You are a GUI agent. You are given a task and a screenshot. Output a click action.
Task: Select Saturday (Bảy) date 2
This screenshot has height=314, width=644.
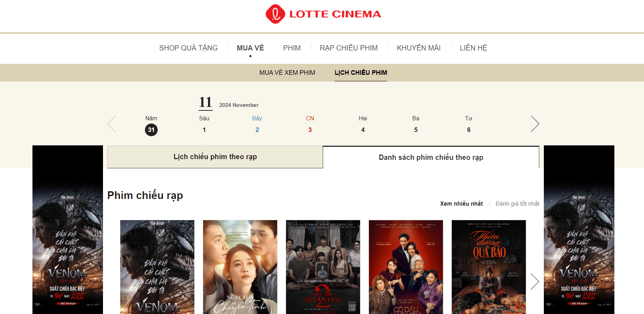click(257, 129)
